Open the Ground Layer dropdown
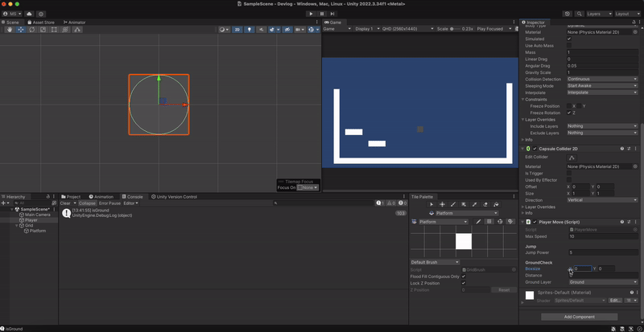This screenshot has width=644, height=332. (x=602, y=282)
